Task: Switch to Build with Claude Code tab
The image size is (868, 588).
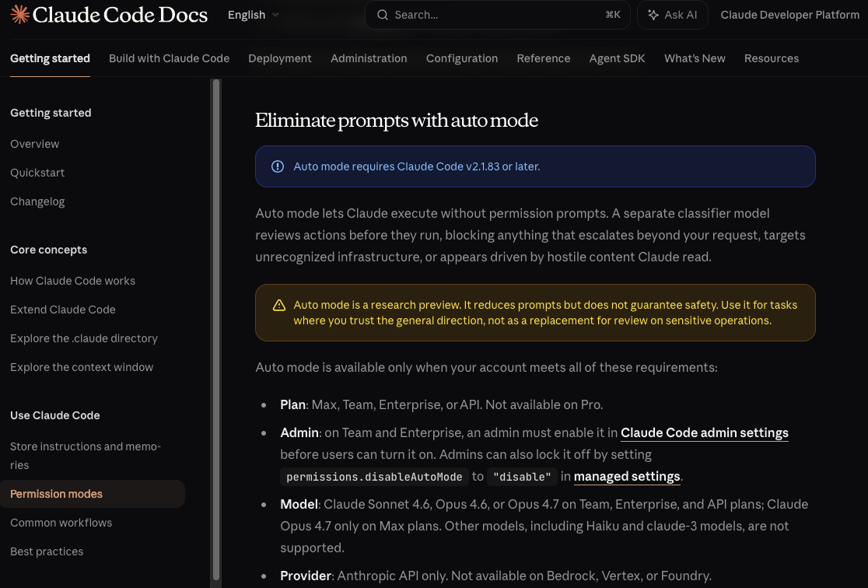Action: [169, 58]
